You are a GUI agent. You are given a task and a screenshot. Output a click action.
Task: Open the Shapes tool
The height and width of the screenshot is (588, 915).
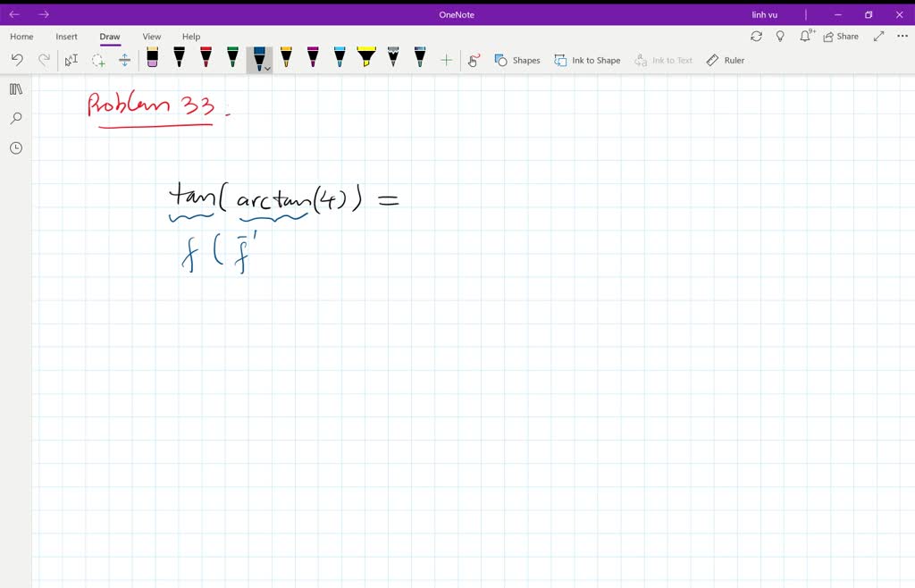(518, 60)
